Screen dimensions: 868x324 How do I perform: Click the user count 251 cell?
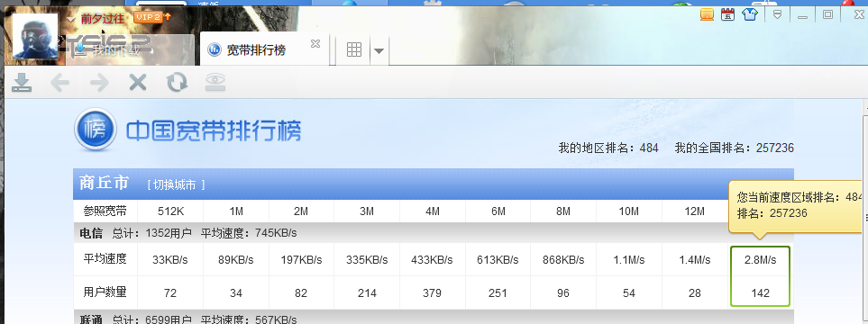498,293
